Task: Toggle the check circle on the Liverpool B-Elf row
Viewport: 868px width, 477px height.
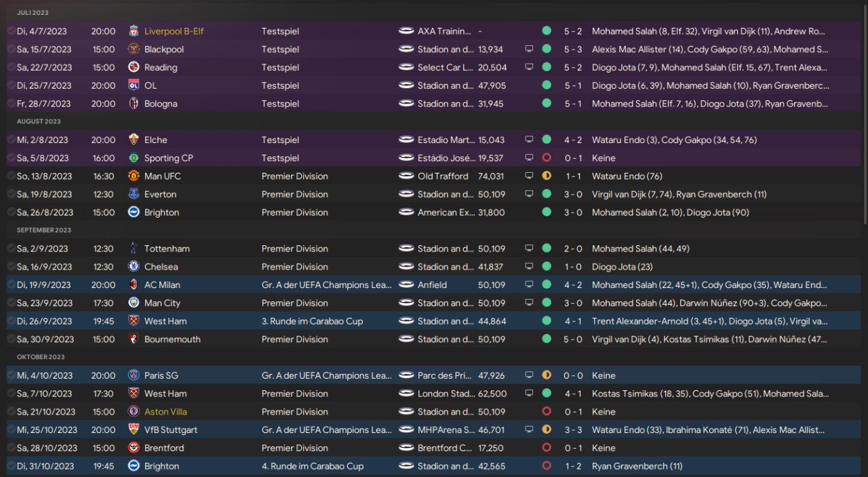Action: point(11,31)
